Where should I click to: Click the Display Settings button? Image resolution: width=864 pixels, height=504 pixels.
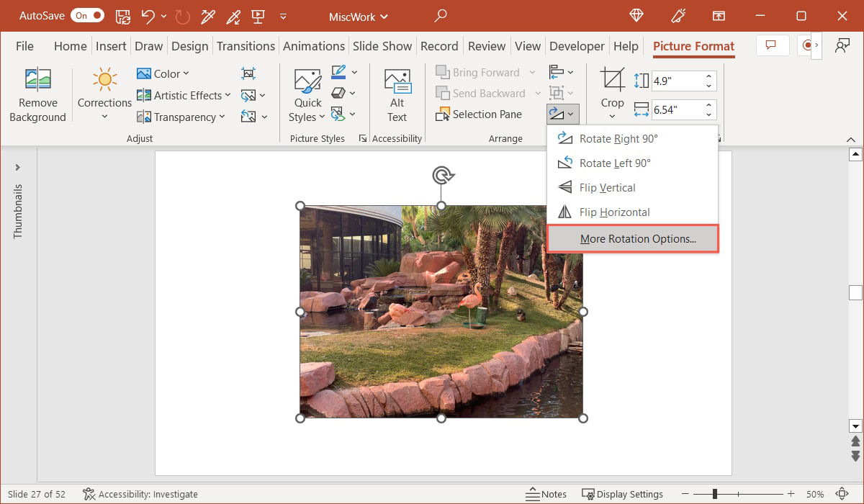(622, 494)
